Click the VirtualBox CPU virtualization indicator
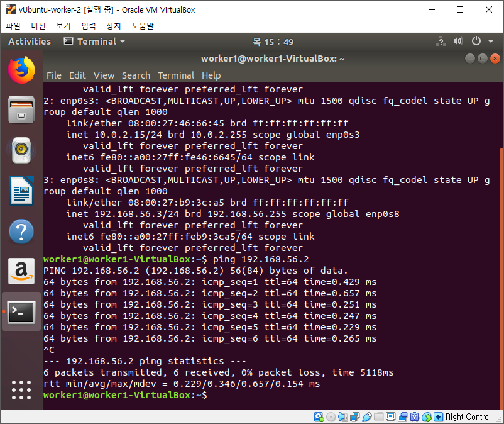The height and width of the screenshot is (424, 504). (x=414, y=417)
